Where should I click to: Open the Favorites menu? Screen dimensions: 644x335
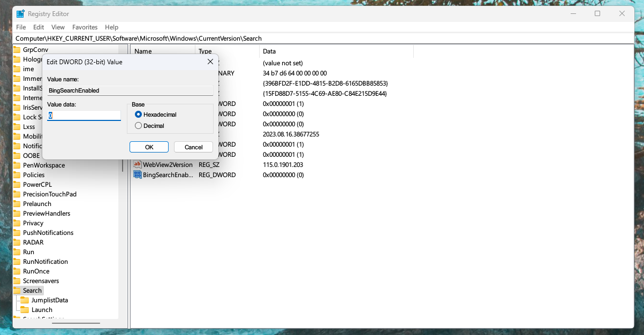pyautogui.click(x=85, y=27)
